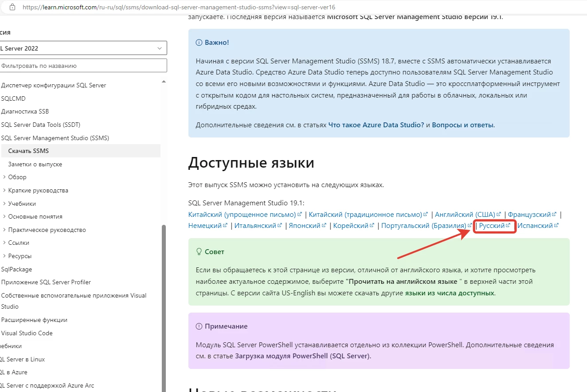Click the external link icon beside Испанский
Screen dimensions: 587x392
point(556,225)
